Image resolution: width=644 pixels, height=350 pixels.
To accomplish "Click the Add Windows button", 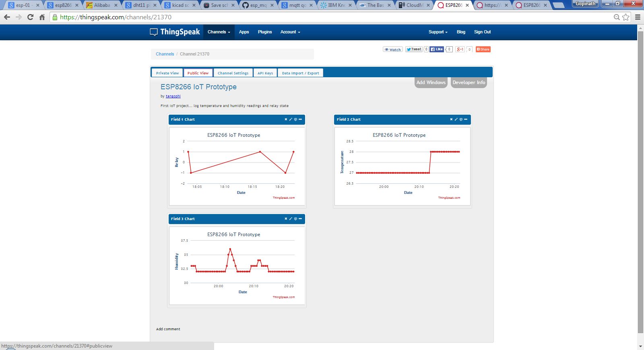I will (x=431, y=82).
